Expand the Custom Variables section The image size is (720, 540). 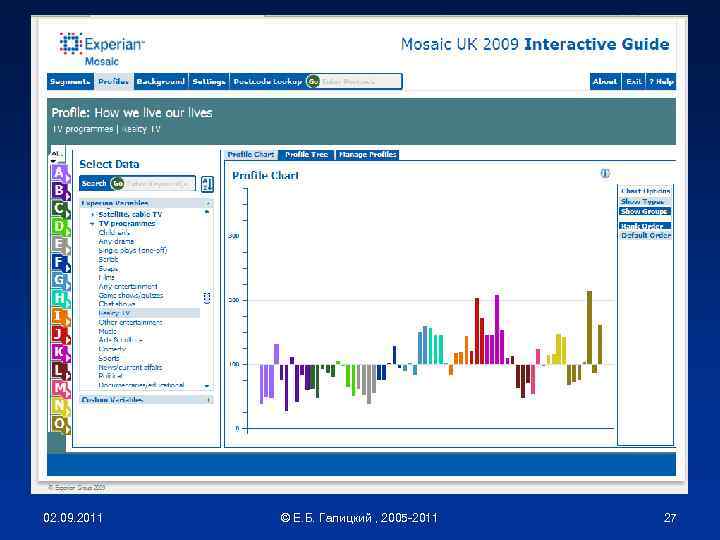209,400
